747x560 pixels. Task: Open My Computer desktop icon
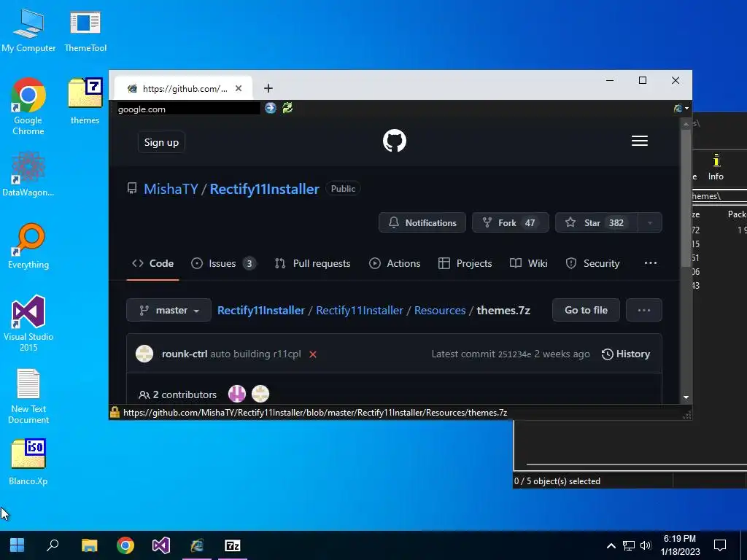point(28,30)
